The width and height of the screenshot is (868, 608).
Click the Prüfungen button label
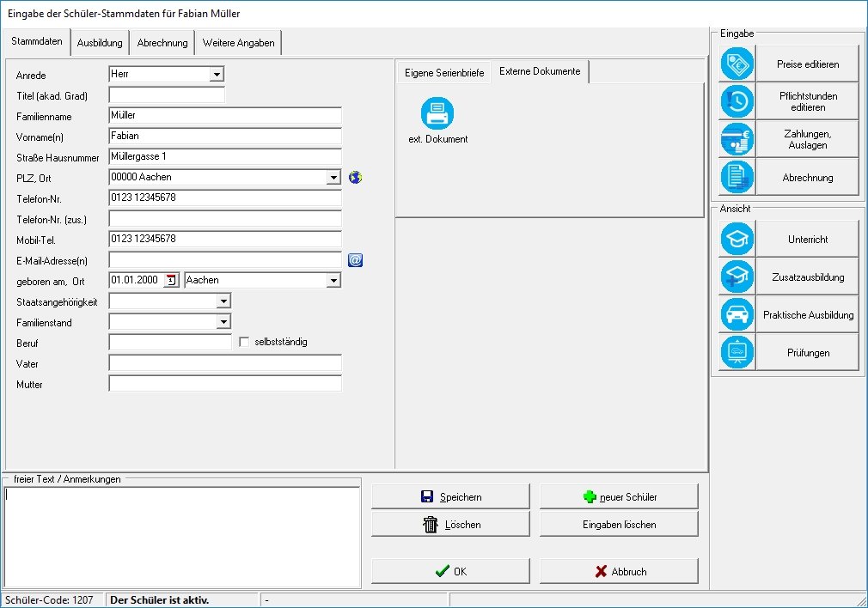[808, 353]
